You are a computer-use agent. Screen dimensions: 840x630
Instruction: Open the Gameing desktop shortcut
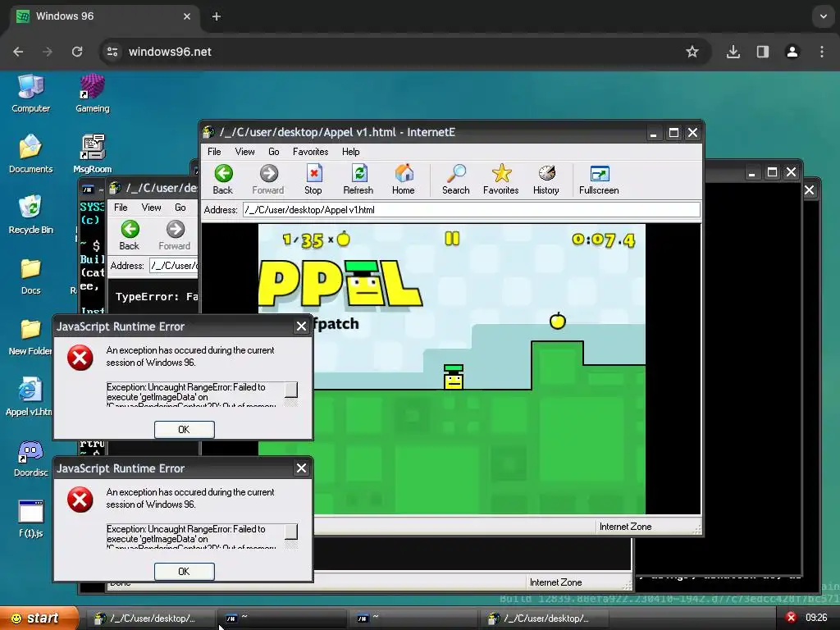click(x=92, y=94)
